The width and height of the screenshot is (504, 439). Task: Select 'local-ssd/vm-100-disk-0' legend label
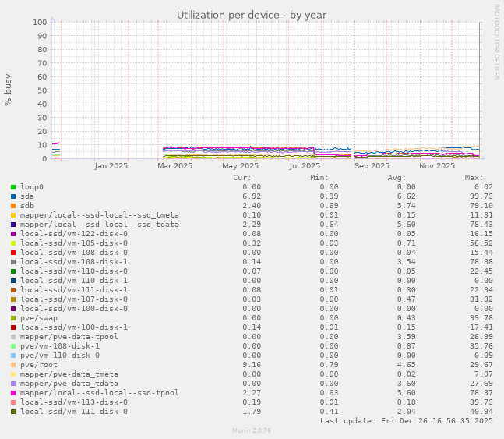coord(74,308)
